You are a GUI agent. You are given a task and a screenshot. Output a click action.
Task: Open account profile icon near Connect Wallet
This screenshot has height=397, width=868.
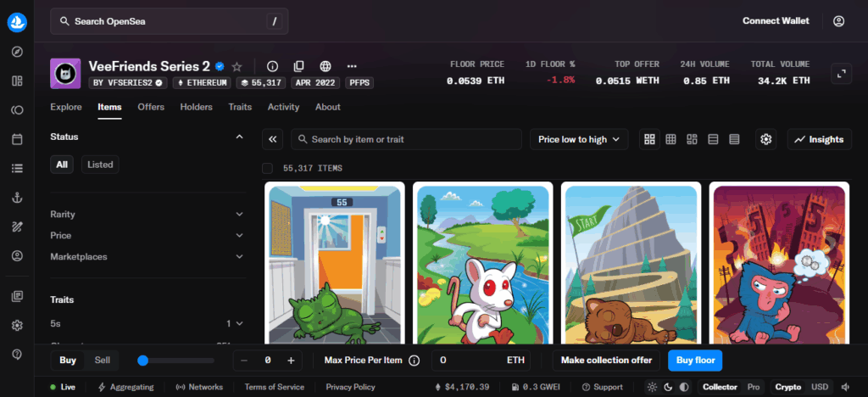pyautogui.click(x=839, y=21)
